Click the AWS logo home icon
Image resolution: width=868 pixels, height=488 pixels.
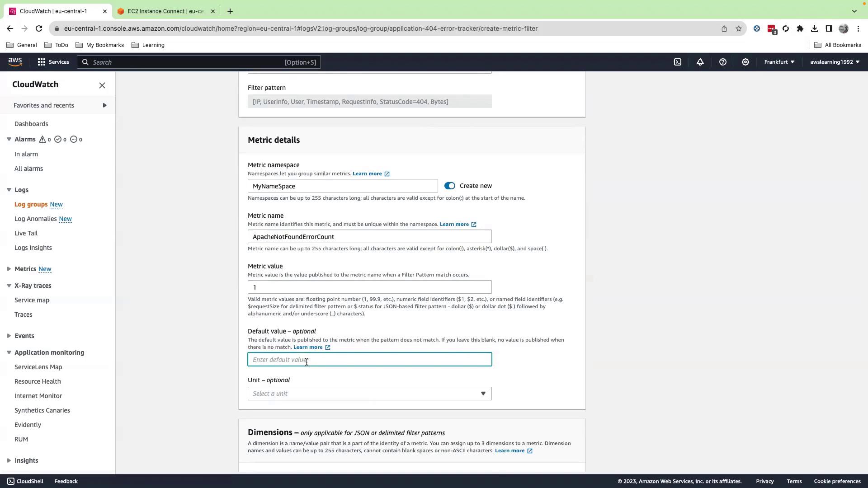tap(15, 62)
